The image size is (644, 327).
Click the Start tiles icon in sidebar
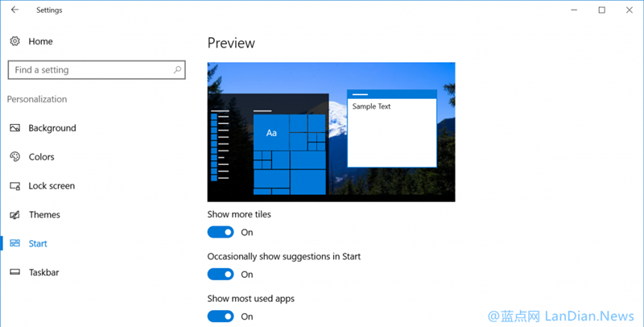[x=14, y=243]
